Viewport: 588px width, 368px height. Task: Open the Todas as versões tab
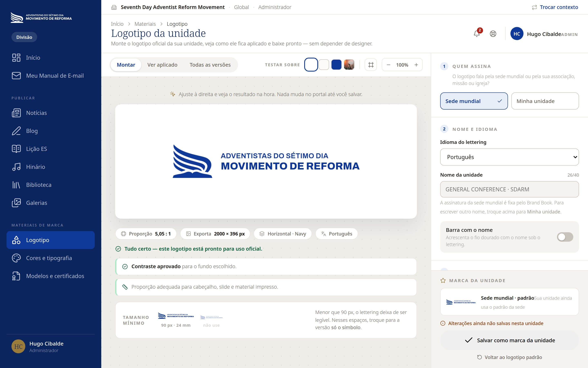(210, 65)
